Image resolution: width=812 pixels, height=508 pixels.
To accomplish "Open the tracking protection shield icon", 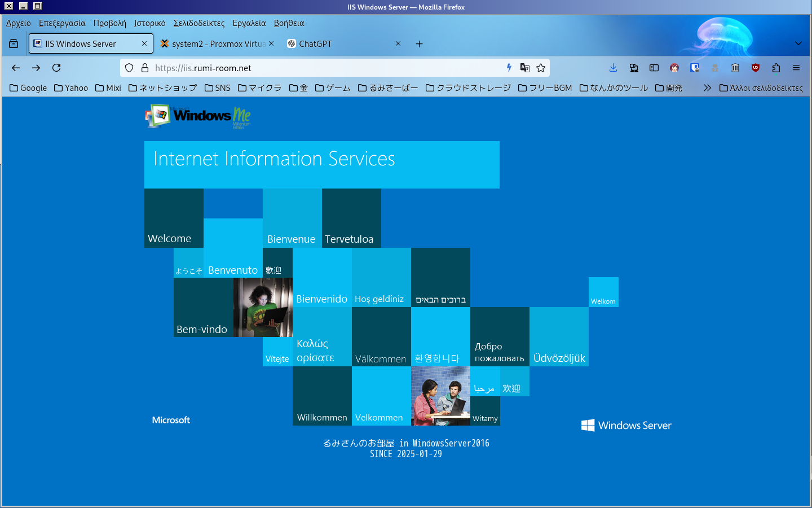I will (129, 68).
